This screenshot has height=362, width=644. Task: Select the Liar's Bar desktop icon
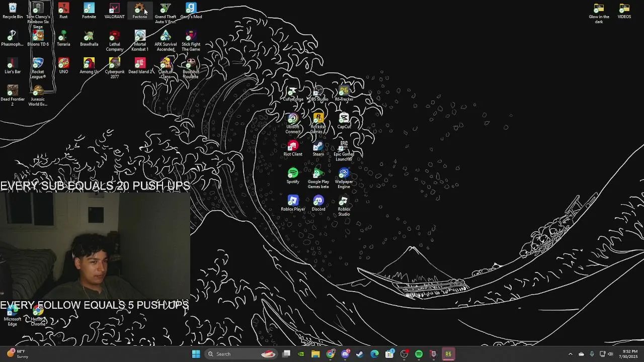point(13,66)
